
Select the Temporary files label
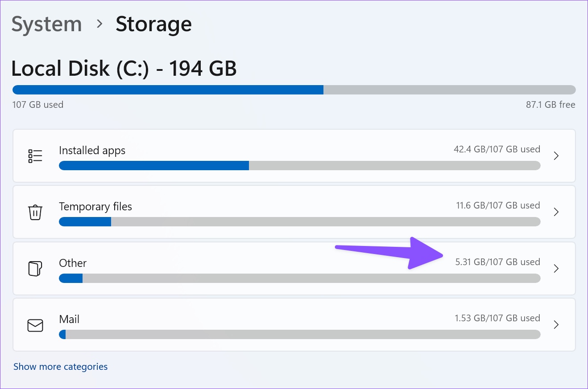click(x=95, y=207)
